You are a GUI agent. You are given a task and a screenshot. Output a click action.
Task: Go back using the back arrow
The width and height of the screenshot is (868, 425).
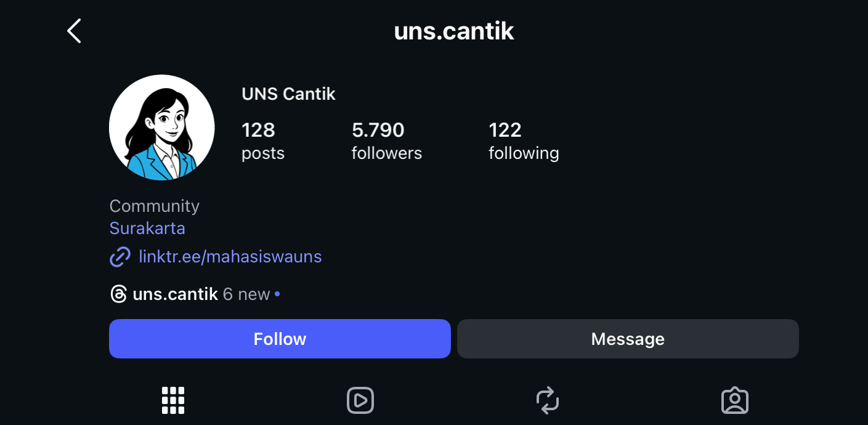74,31
